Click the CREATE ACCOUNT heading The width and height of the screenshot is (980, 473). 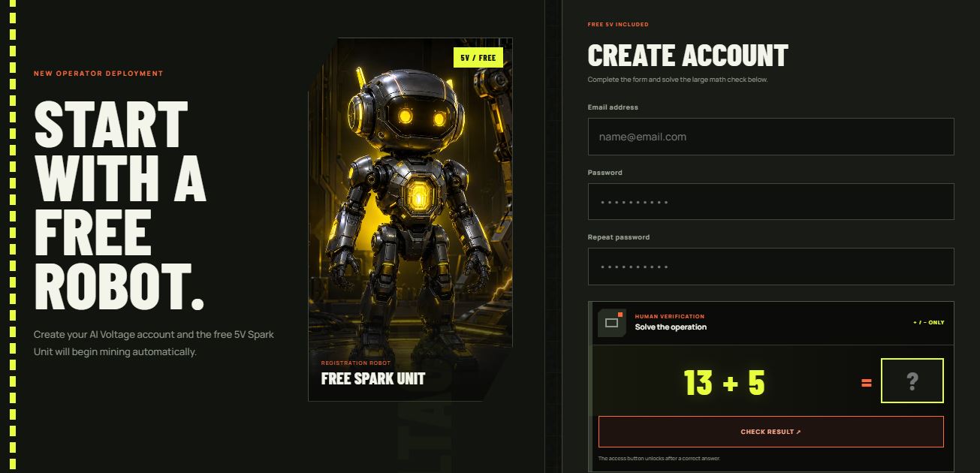(688, 56)
